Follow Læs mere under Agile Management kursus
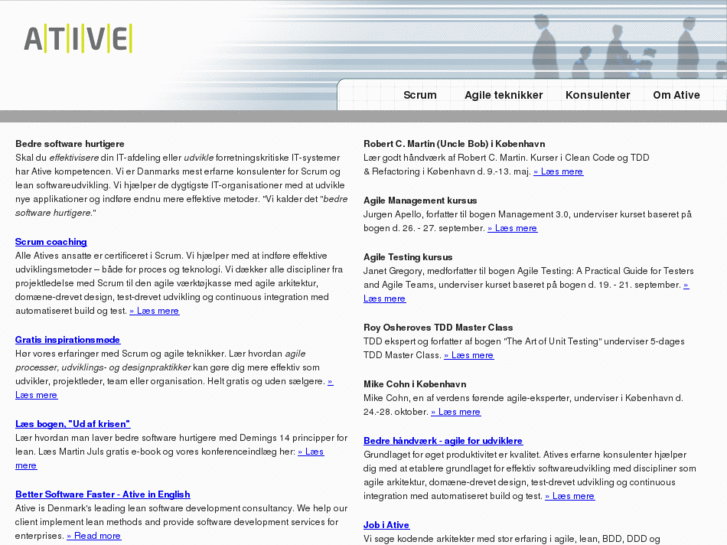Viewport: 727px width, 545px height. pos(512,228)
